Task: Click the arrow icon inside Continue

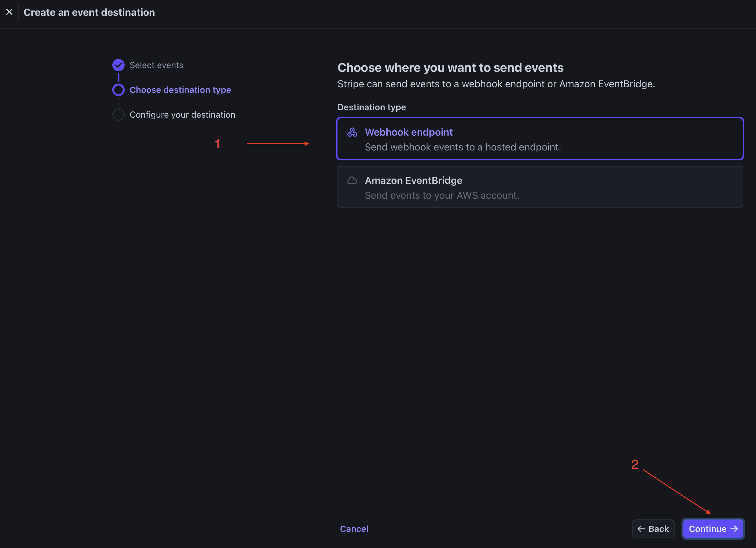Action: coord(734,529)
